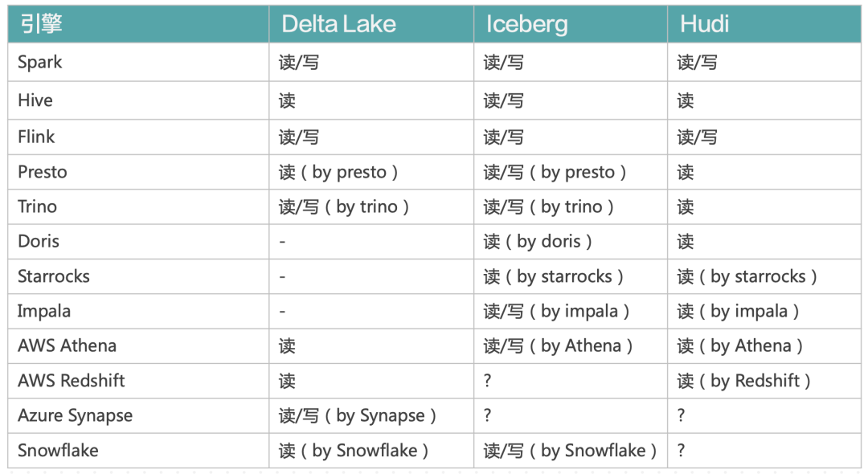Select the 读 ( by Snowflake ) cell
This screenshot has height=474, width=868.
[353, 451]
